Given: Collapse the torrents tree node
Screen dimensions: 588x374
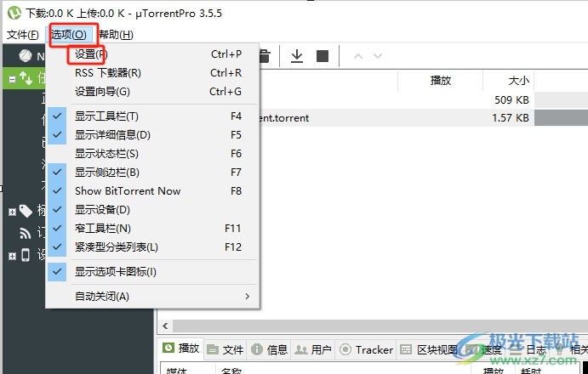Looking at the screenshot, I should click(x=13, y=79).
